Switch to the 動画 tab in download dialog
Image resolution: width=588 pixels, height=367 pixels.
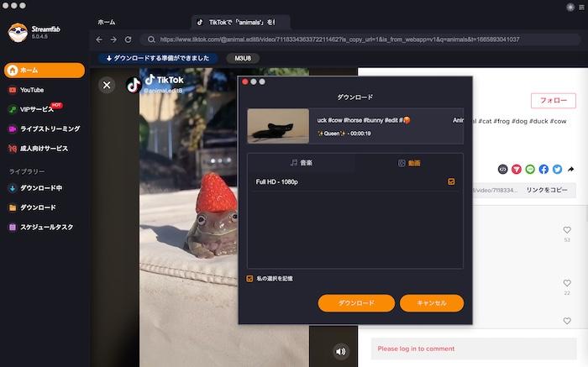pos(409,163)
